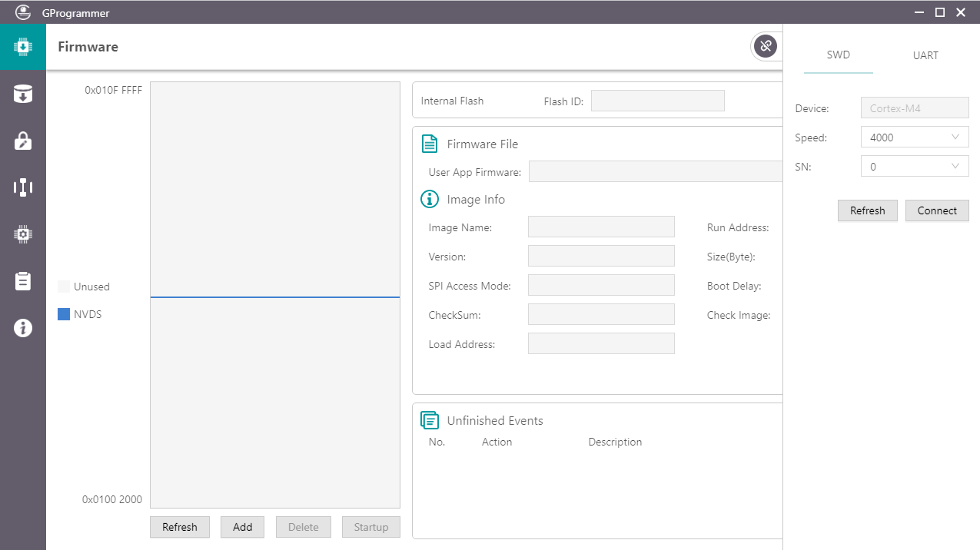The height and width of the screenshot is (550, 980).
Task: Click the fourth sidebar icon above chip gear
Action: [x=23, y=187]
